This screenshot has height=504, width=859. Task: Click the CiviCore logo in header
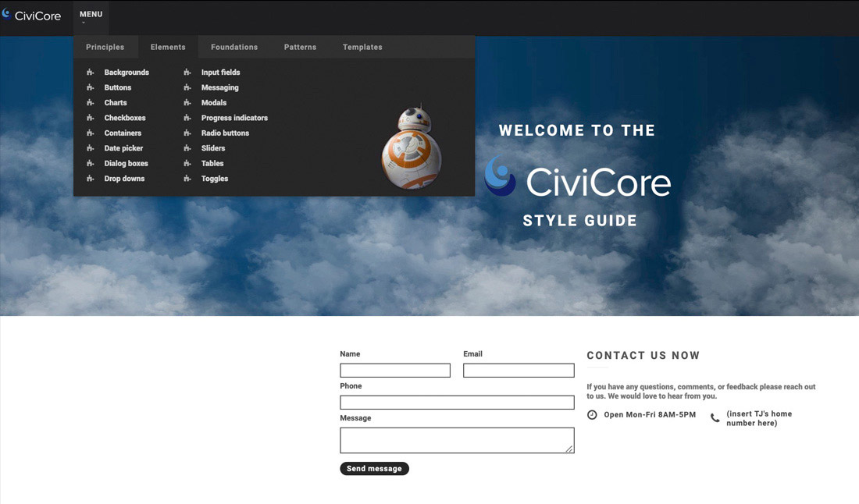(31, 15)
